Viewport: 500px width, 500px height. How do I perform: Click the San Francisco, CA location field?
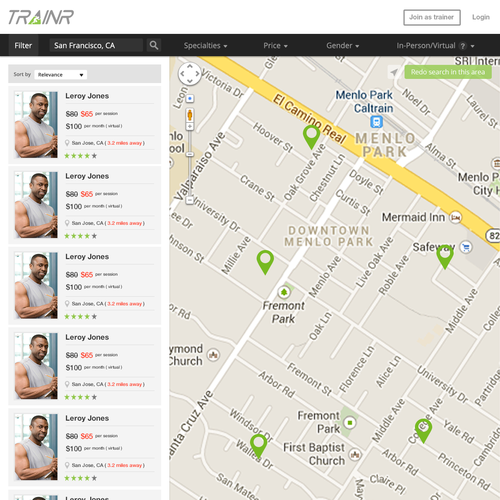[96, 45]
